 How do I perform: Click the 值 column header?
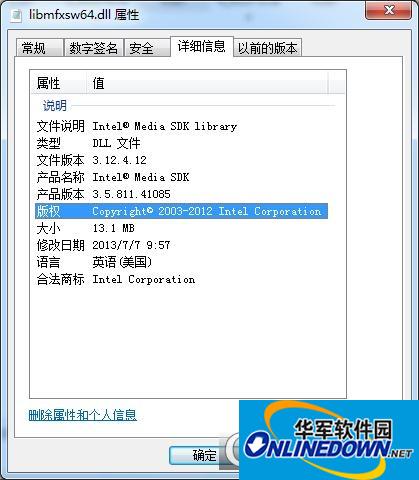point(207,83)
